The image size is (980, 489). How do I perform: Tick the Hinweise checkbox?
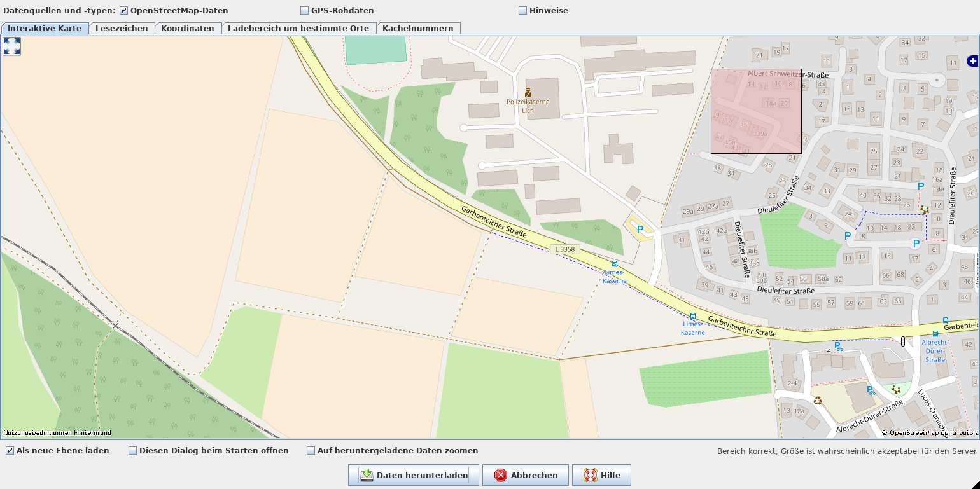[523, 11]
